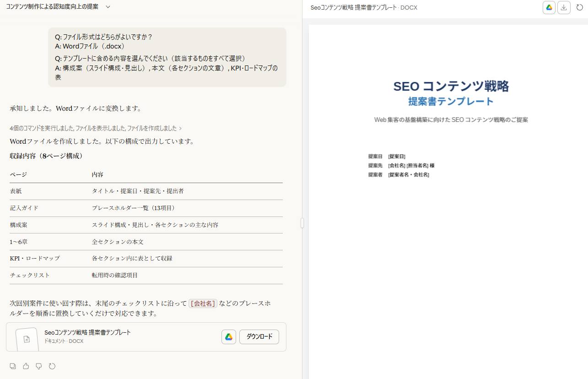Open the chat title dropdown chevron

coord(108,7)
